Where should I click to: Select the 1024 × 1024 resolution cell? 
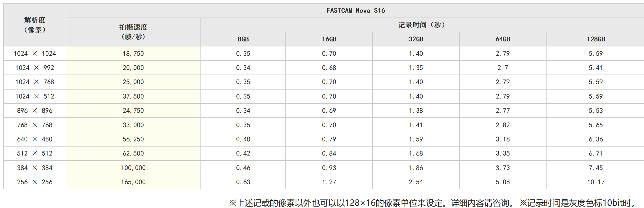coord(35,53)
